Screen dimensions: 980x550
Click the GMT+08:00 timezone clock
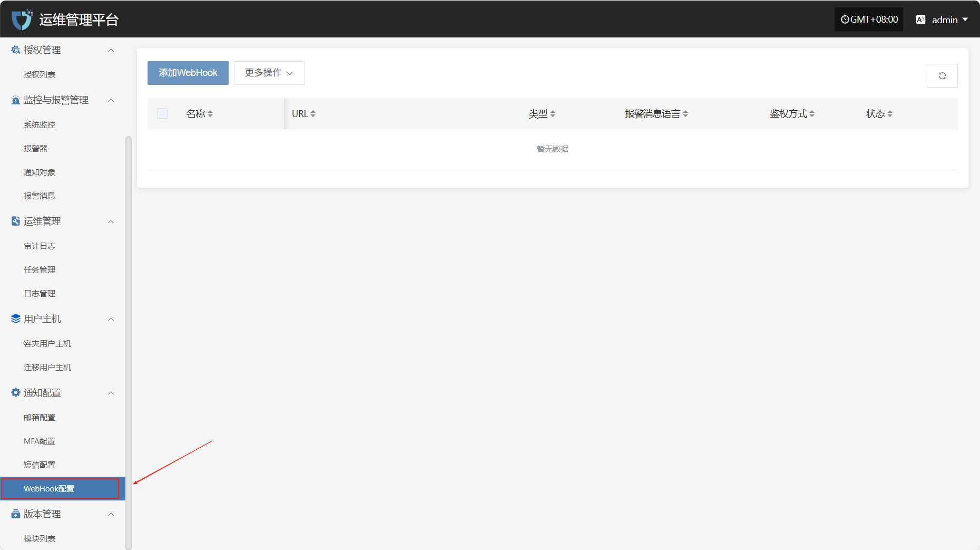click(x=869, y=20)
